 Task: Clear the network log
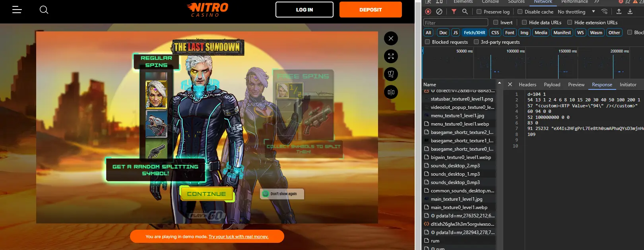(439, 12)
